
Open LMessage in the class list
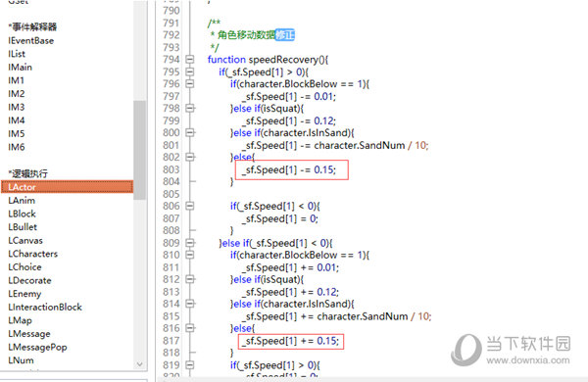(29, 334)
